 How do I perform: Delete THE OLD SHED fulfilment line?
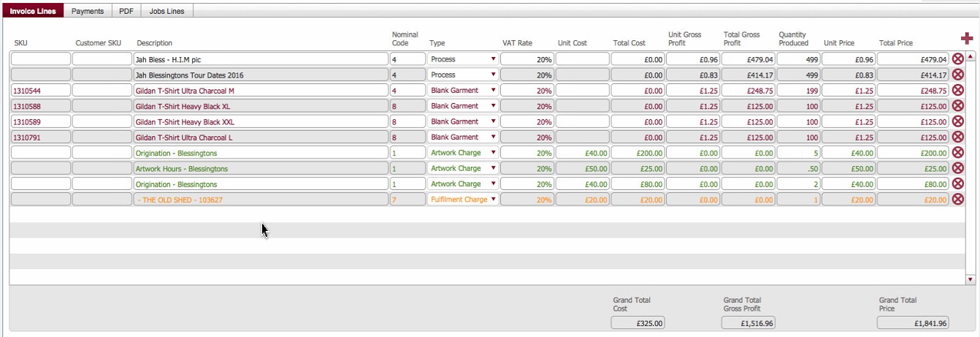(957, 199)
